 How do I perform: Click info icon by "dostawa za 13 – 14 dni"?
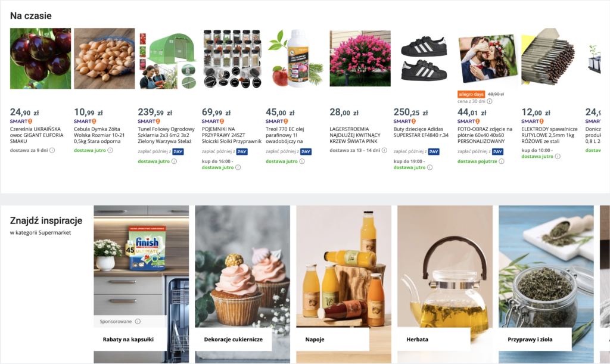[384, 150]
